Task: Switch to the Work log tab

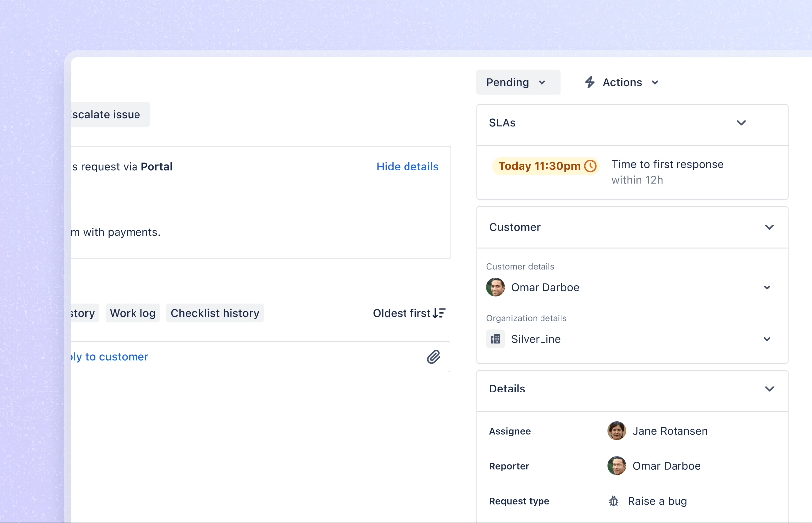Action: click(132, 313)
